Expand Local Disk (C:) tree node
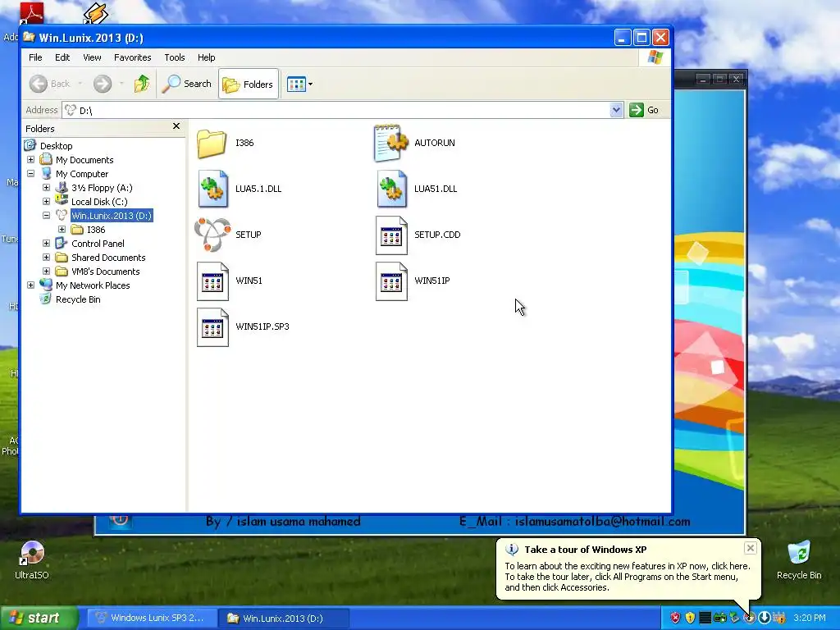The width and height of the screenshot is (840, 630). click(x=46, y=202)
